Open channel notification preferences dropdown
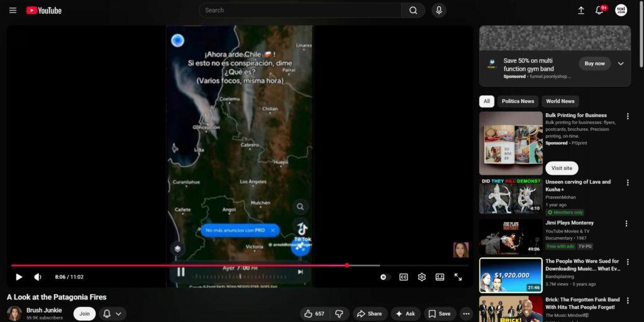The height and width of the screenshot is (322, 644). pyautogui.click(x=112, y=314)
